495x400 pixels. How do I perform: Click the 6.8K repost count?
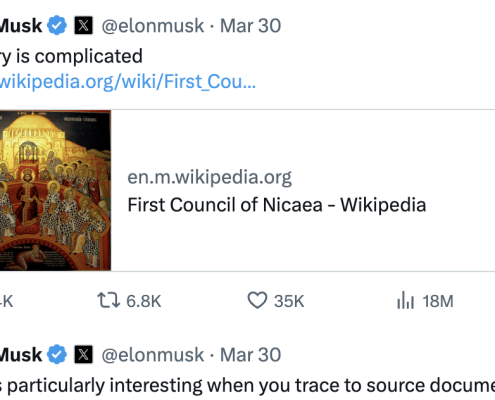[x=144, y=301]
